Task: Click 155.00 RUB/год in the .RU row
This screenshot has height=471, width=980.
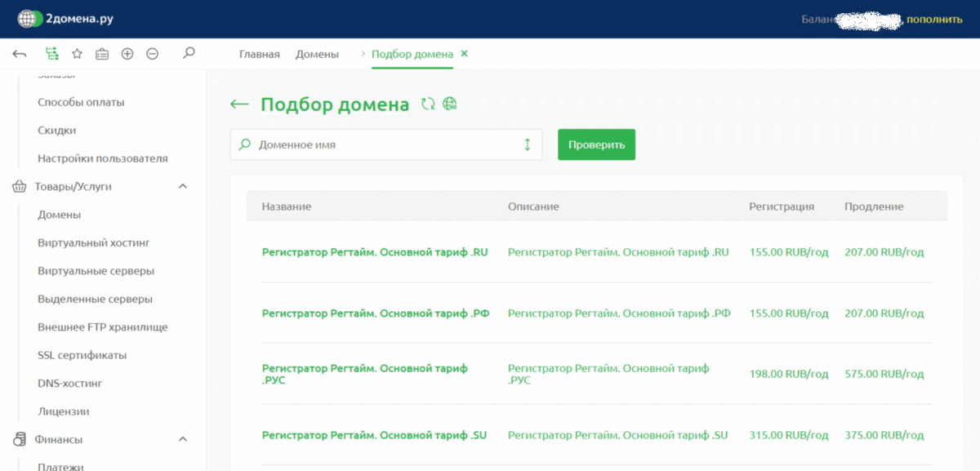Action: tap(789, 252)
